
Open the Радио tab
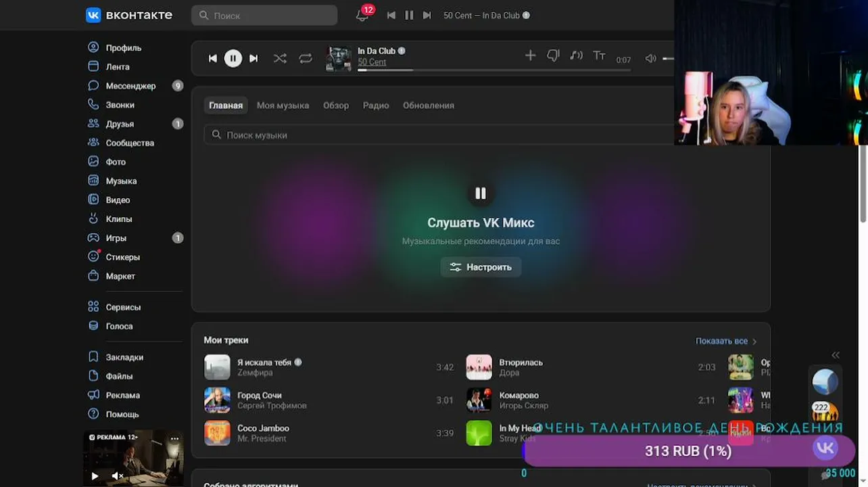pyautogui.click(x=376, y=106)
